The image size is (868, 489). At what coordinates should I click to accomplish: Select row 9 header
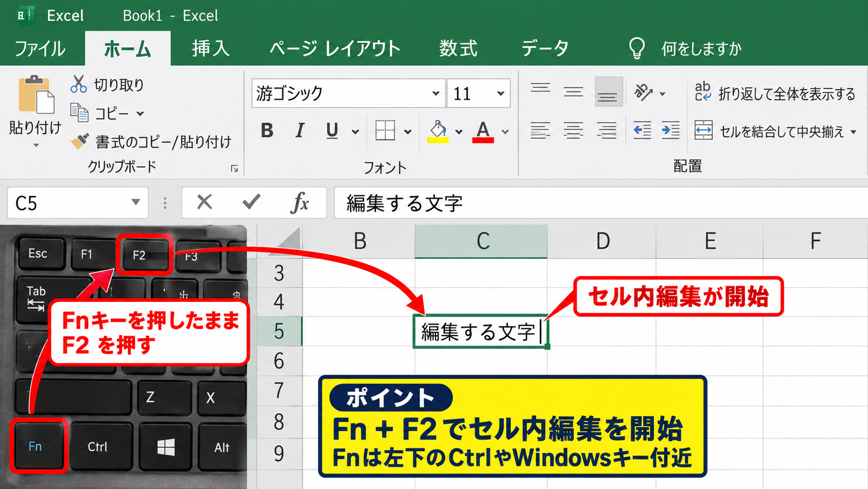pyautogui.click(x=279, y=454)
